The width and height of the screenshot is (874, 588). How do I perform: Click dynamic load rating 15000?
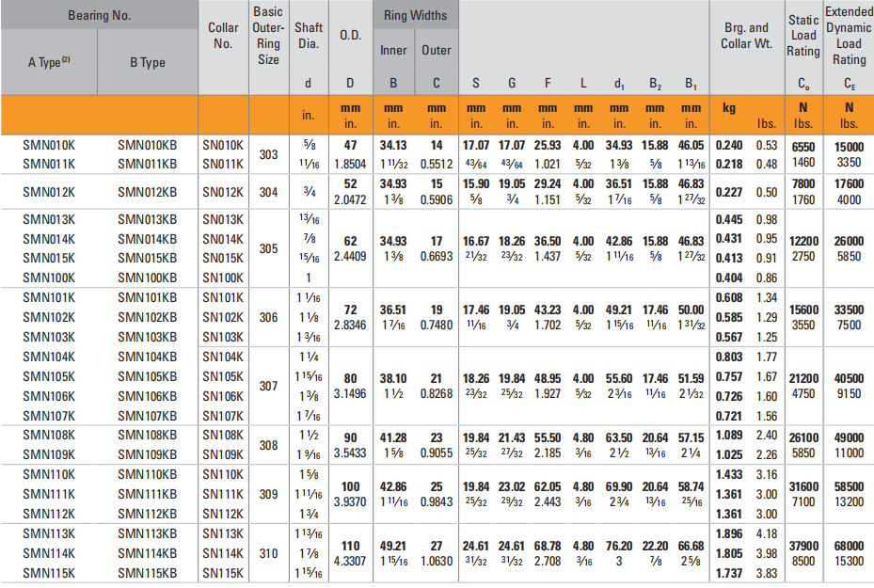click(849, 147)
